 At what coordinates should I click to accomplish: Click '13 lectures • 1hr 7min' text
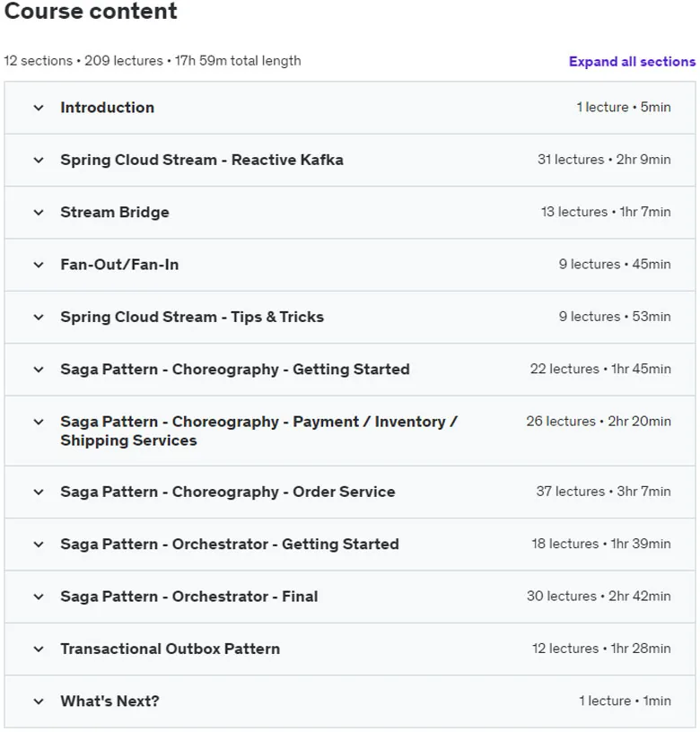[x=606, y=212]
